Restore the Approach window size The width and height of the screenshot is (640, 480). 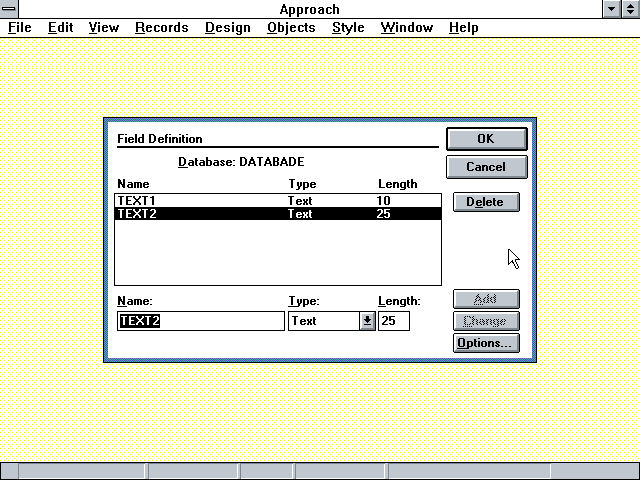coord(631,9)
